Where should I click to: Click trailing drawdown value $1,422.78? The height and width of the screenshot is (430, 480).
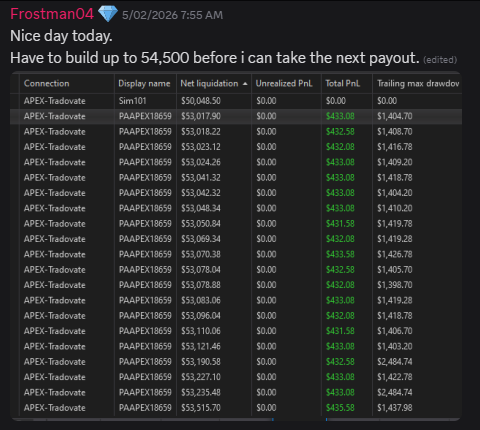click(395, 377)
